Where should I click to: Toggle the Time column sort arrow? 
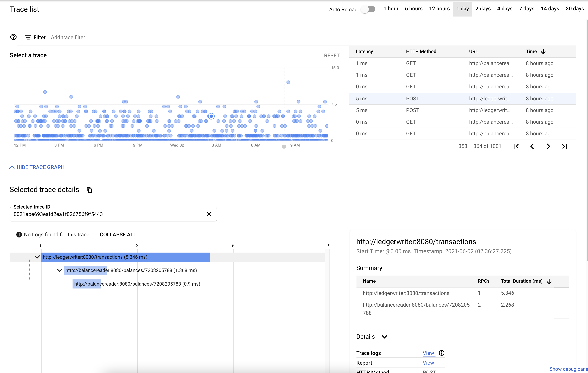click(x=543, y=51)
